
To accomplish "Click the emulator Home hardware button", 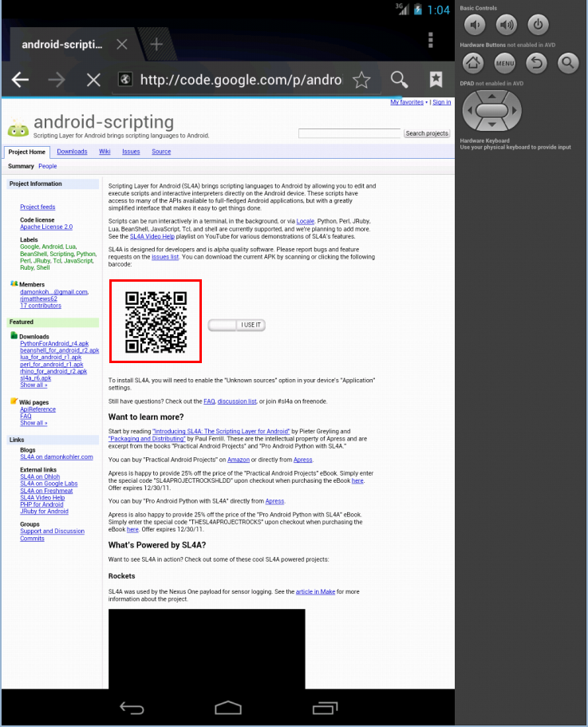I will (x=473, y=62).
